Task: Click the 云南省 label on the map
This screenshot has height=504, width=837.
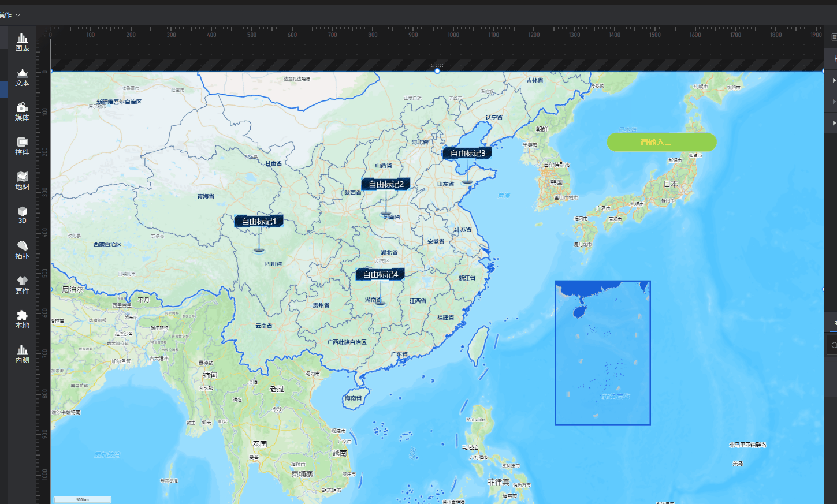Action: (x=264, y=326)
